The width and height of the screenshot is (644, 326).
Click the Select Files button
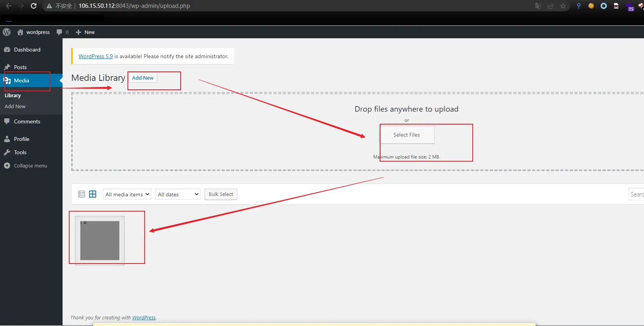(407, 135)
